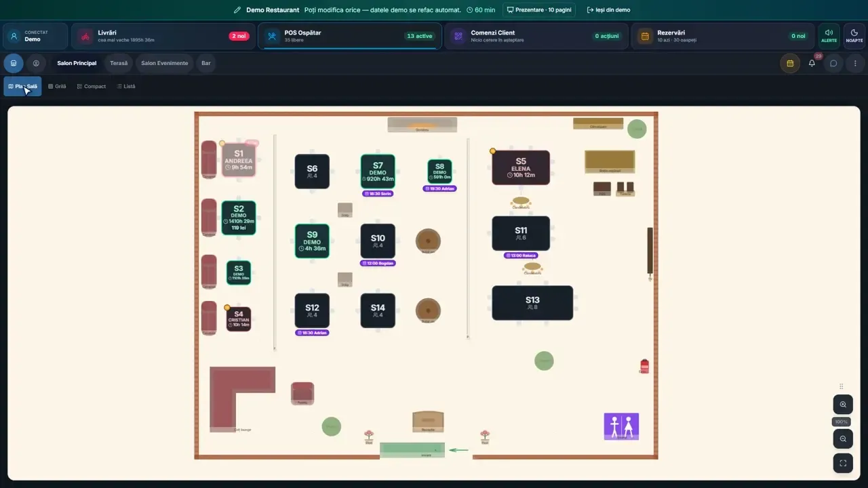868x488 pixels.
Task: Click the 12:00 Bogdan reservation under S10
Action: pos(378,263)
